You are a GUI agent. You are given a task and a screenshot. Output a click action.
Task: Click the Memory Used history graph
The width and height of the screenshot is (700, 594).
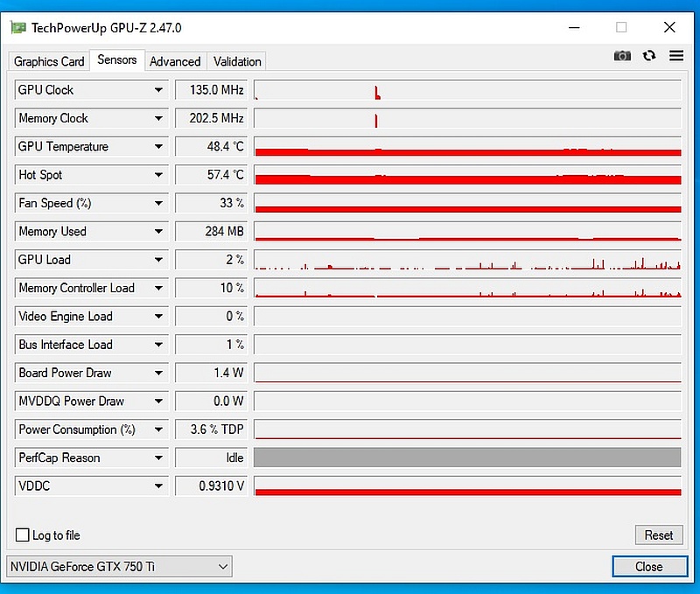[x=467, y=231]
